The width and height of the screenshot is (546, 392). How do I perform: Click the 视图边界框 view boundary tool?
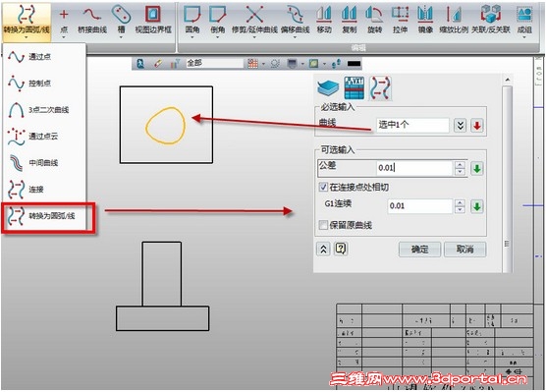(153, 20)
